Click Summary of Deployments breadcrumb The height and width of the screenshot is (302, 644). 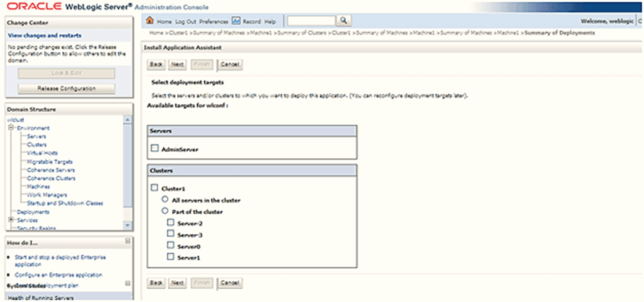tap(559, 33)
